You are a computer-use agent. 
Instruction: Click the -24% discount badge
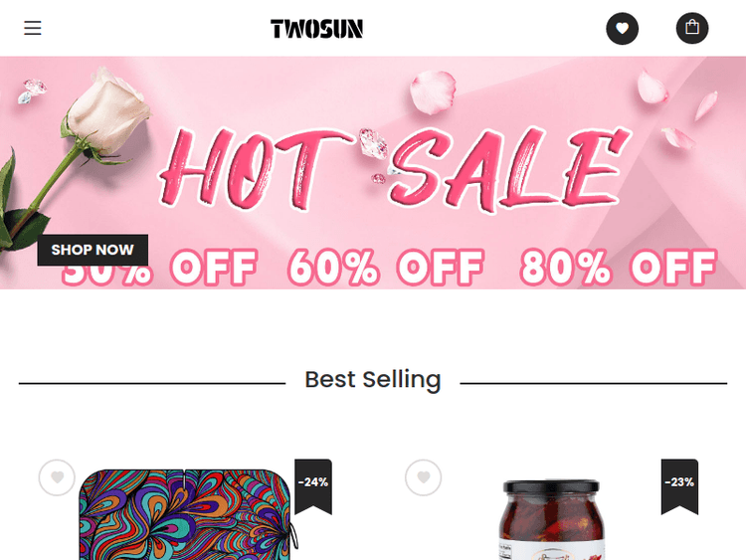click(313, 485)
